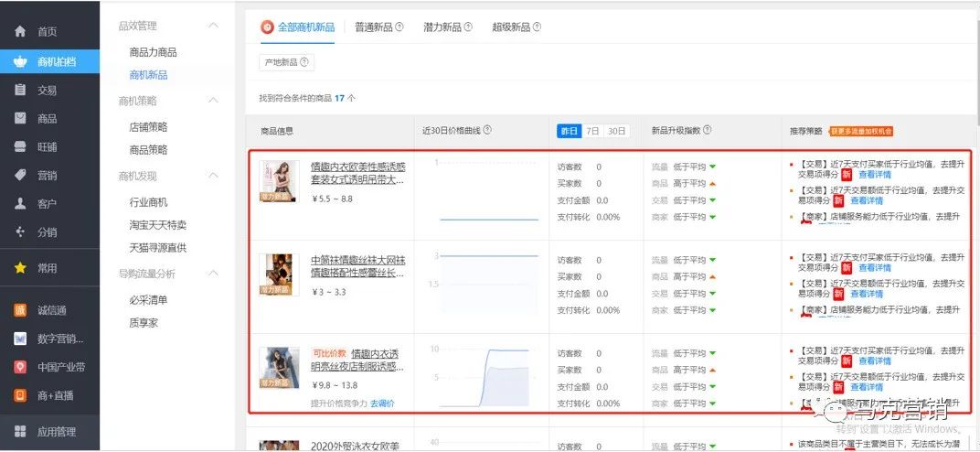The image size is (980, 452).
Task: Click the 17 matching products count
Action: (x=339, y=98)
